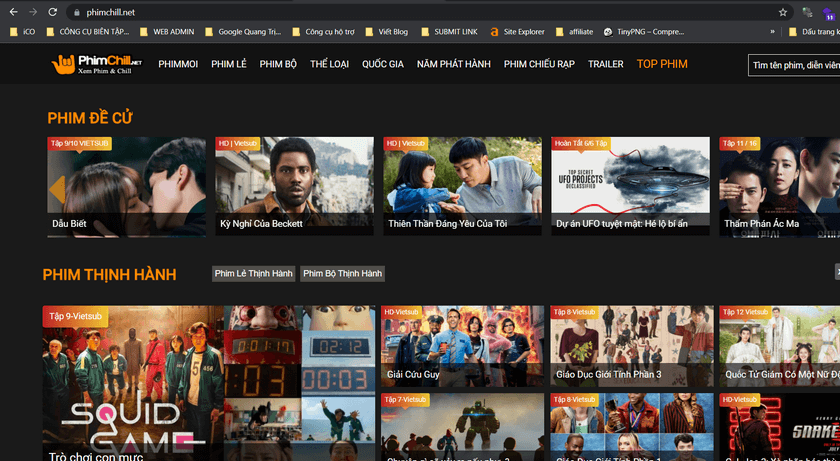Click the orange previous-slide arrow in Phim Đề Cử
840x461 pixels.
point(57,190)
